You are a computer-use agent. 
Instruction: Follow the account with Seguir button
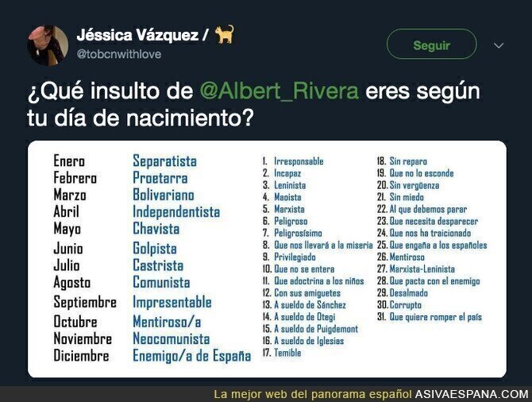click(x=432, y=44)
